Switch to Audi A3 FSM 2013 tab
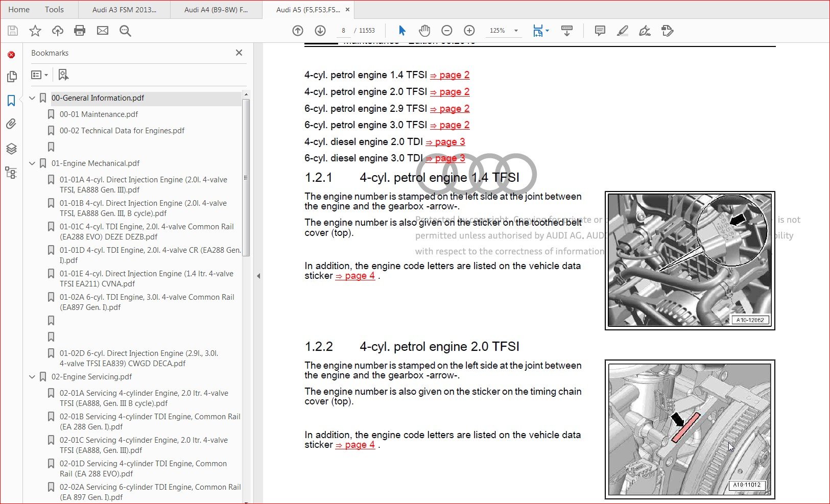 coord(125,10)
